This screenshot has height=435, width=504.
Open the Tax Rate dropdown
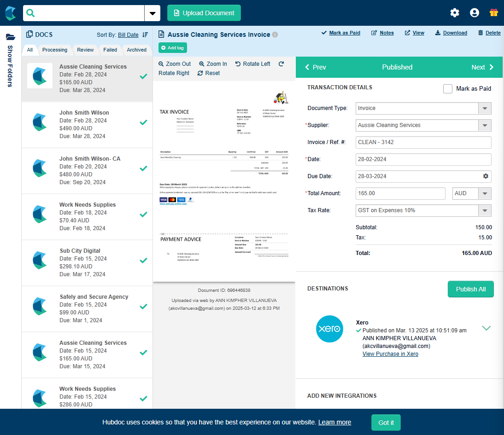coord(485,210)
